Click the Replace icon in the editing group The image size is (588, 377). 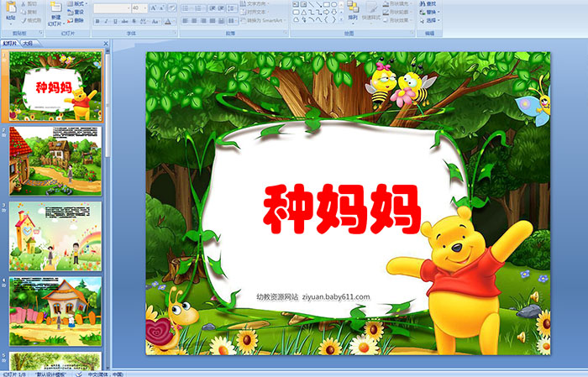430,12
